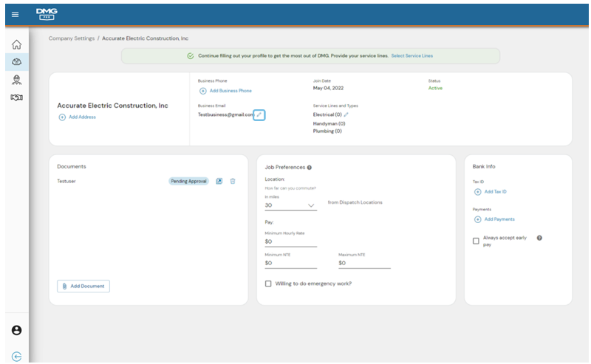The image size is (591, 364).
Task: Click the Add Payments plus icon
Action: point(477,219)
